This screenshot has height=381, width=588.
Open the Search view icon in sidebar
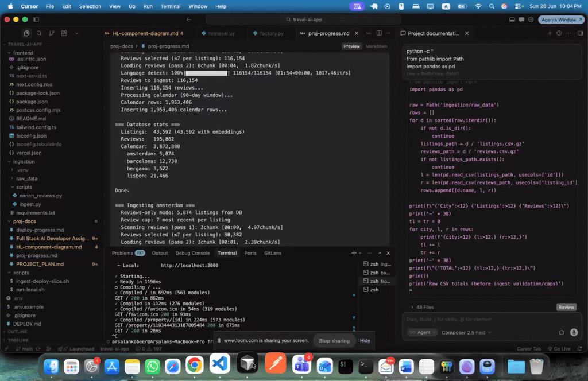tap(39, 33)
